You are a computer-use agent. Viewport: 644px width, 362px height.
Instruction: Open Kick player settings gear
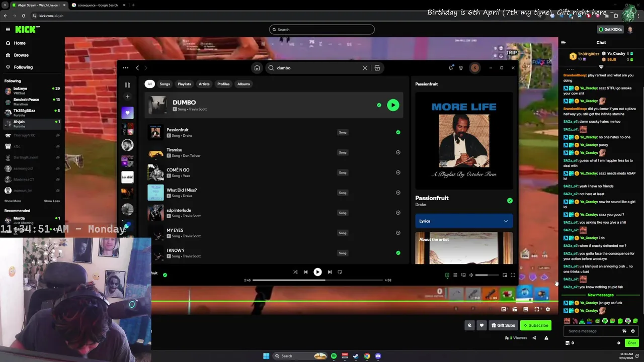click(x=548, y=309)
